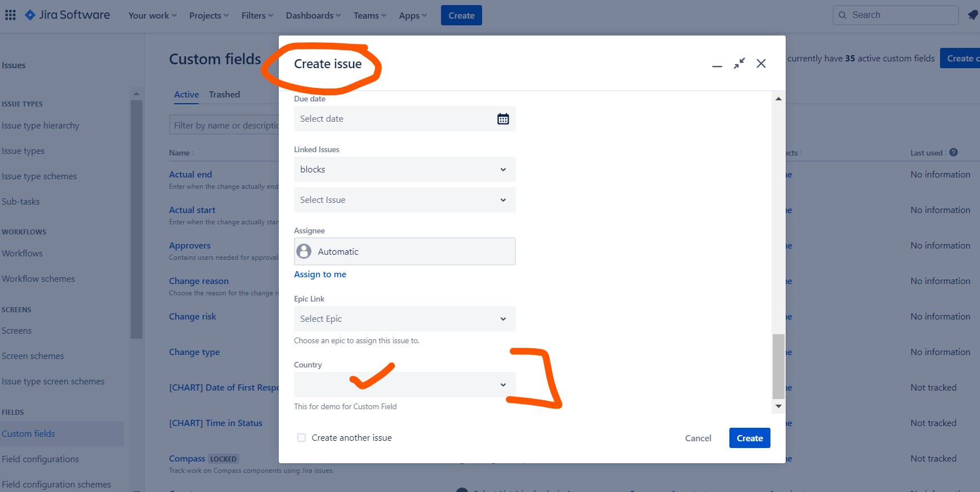
Task: Click the dialog's vertical scrollbar thumb
Action: point(778,366)
